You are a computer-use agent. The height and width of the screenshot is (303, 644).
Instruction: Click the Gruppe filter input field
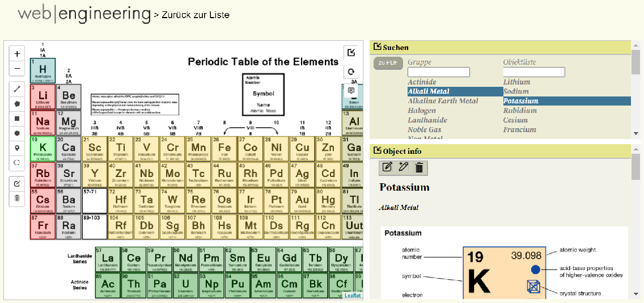click(x=438, y=72)
